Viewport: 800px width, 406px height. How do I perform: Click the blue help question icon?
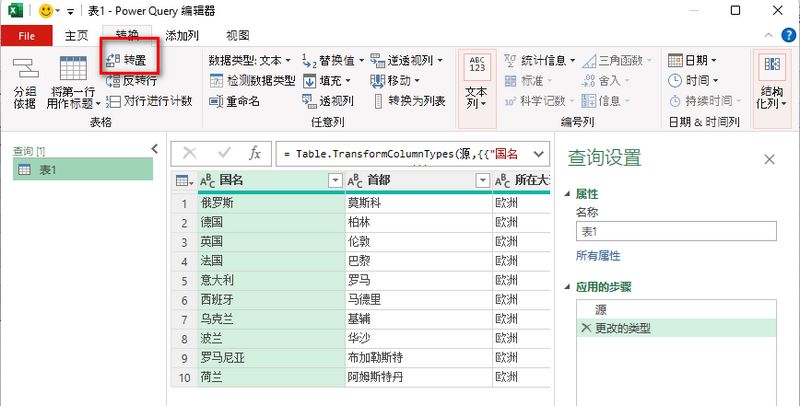click(x=789, y=35)
